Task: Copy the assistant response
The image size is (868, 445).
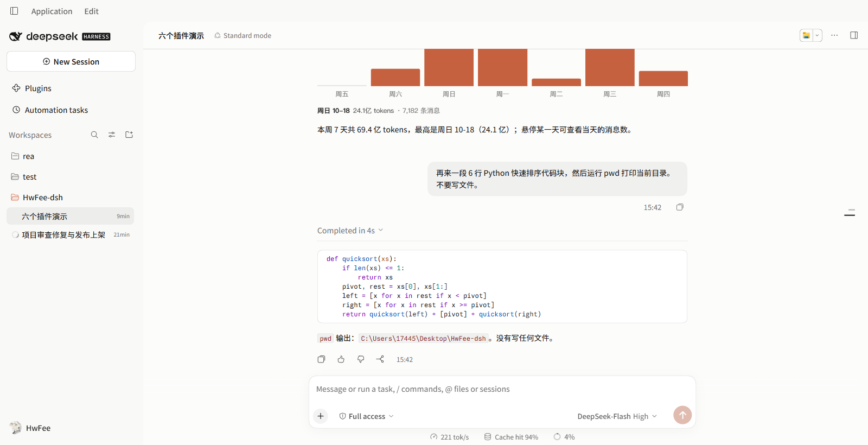Action: coord(321,359)
